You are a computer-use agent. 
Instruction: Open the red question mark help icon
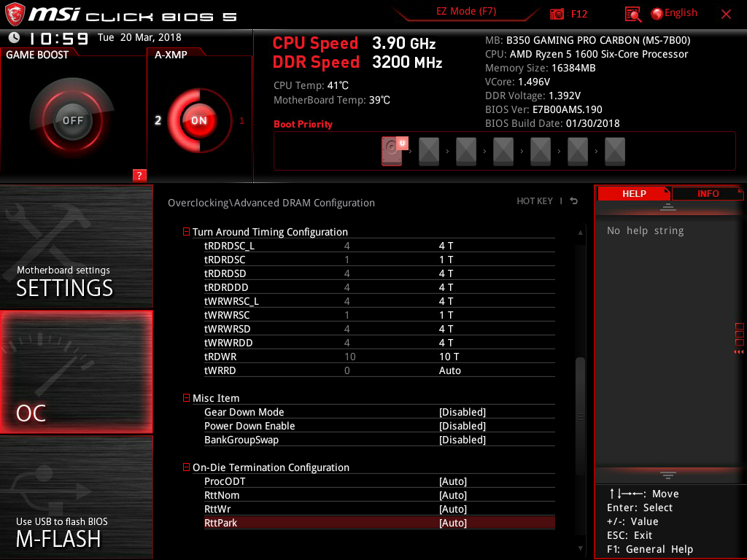click(139, 175)
